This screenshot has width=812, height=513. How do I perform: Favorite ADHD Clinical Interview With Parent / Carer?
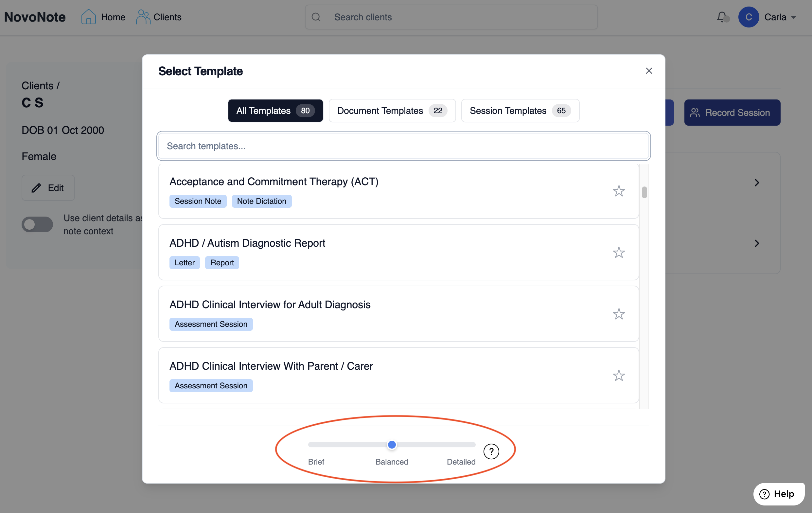pos(618,375)
